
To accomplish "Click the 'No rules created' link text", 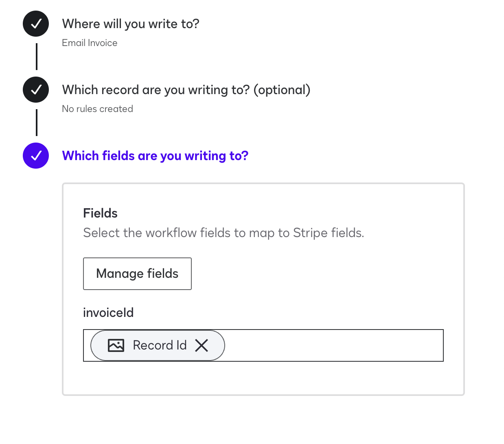I will click(97, 109).
